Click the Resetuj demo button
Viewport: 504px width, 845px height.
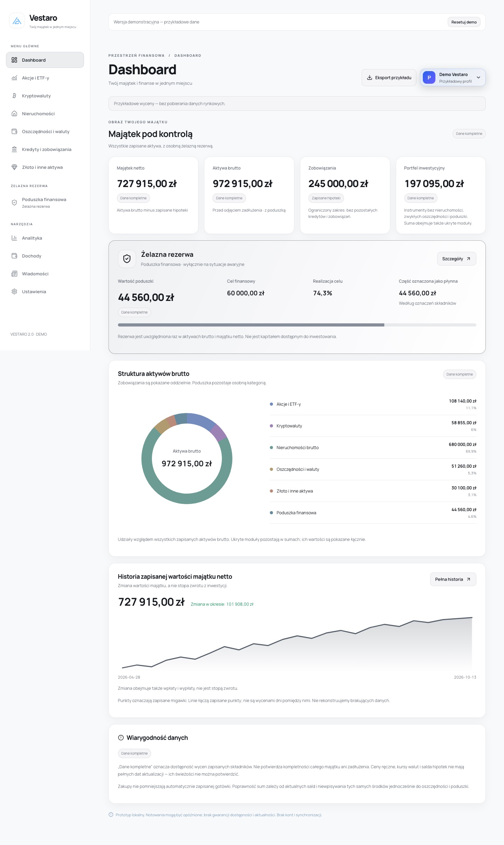[x=464, y=22]
